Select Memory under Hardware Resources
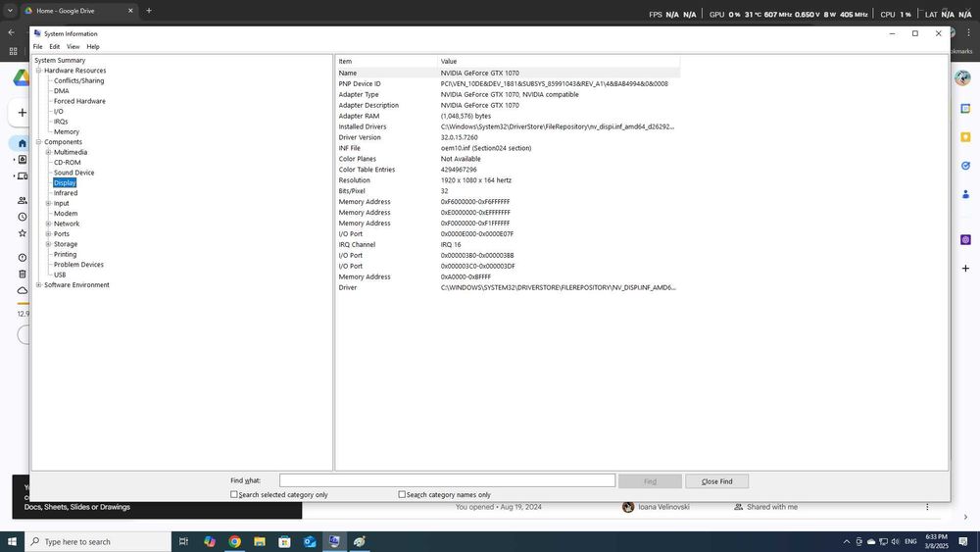Viewport: 980px width, 552px height. tap(67, 132)
